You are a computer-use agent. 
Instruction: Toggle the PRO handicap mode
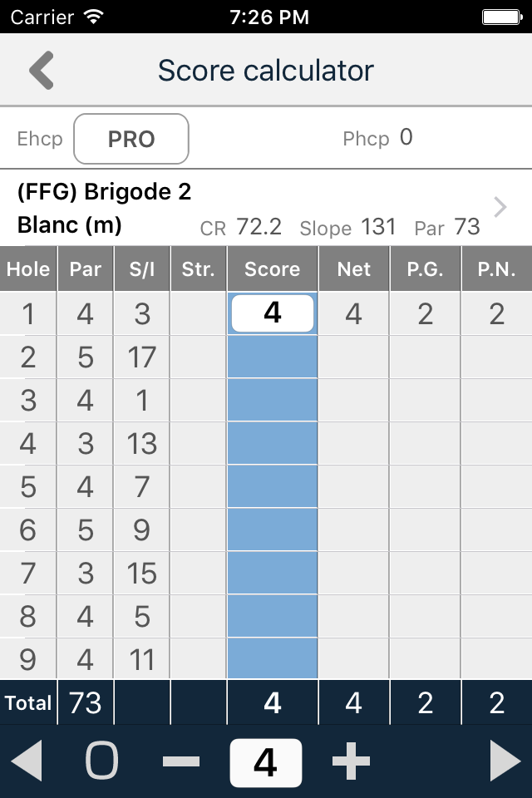point(131,139)
